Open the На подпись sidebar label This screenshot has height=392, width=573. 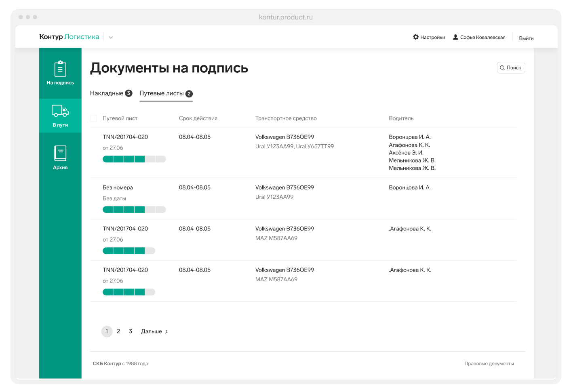tap(60, 82)
